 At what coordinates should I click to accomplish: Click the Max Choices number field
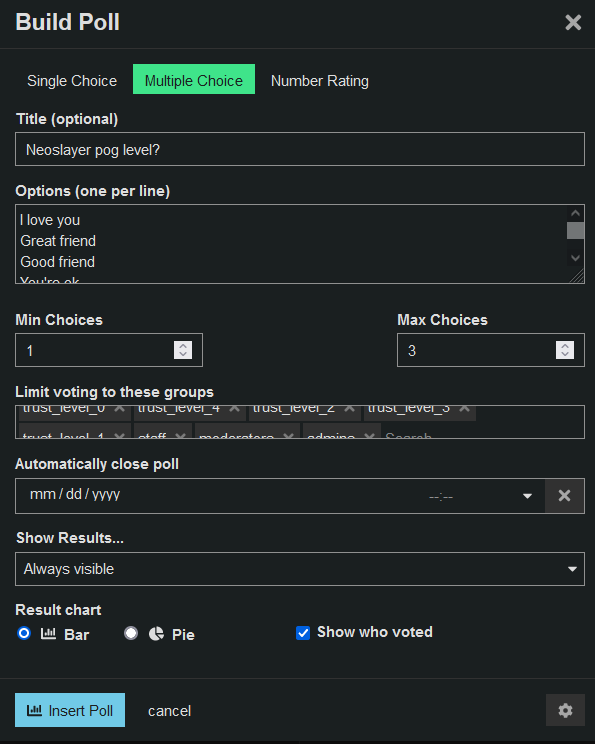tap(491, 350)
